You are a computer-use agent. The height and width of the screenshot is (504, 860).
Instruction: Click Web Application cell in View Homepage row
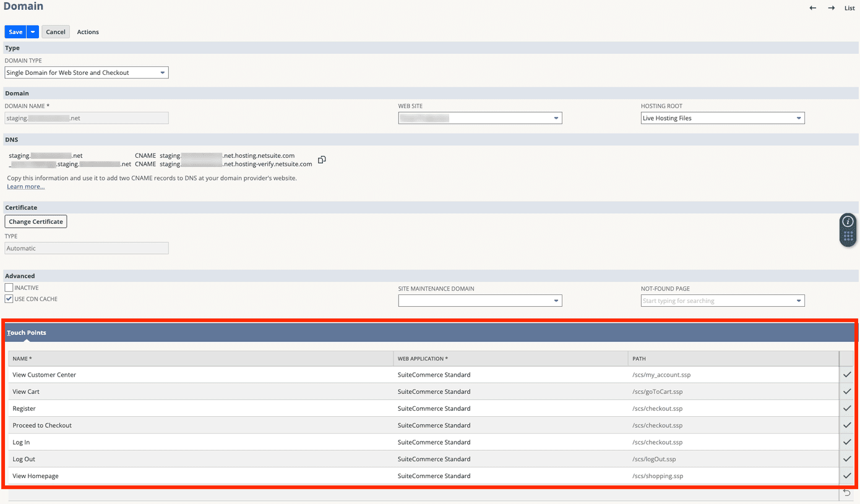(x=510, y=476)
